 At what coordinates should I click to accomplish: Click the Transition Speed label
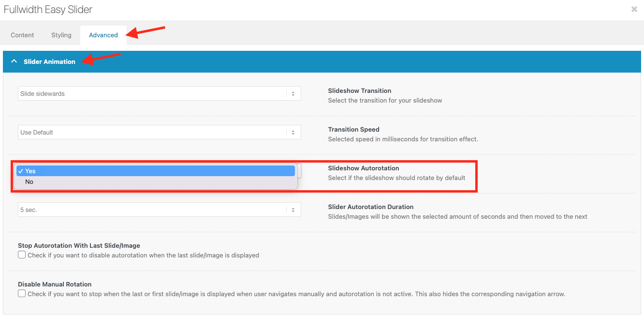[353, 129]
